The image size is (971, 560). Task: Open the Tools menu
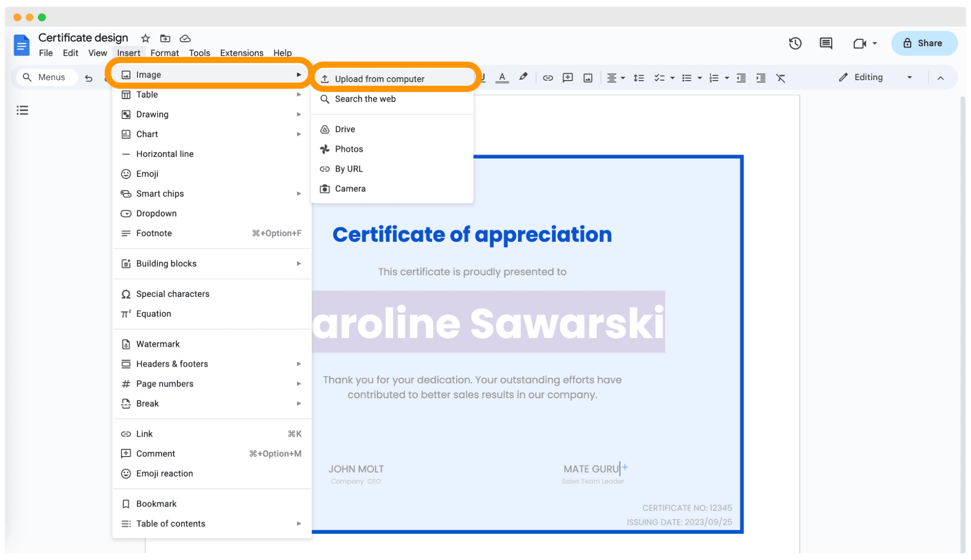(x=199, y=53)
